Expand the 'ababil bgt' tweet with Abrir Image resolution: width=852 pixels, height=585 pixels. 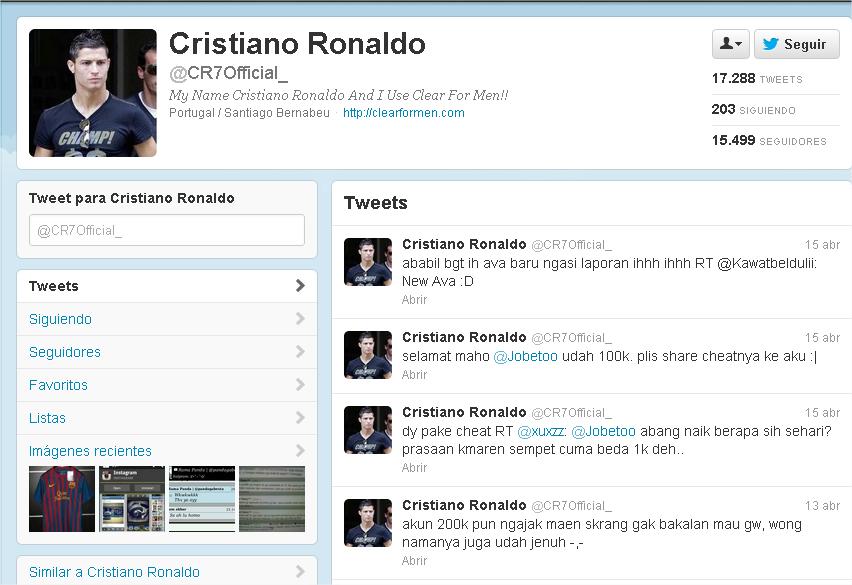pyautogui.click(x=415, y=300)
